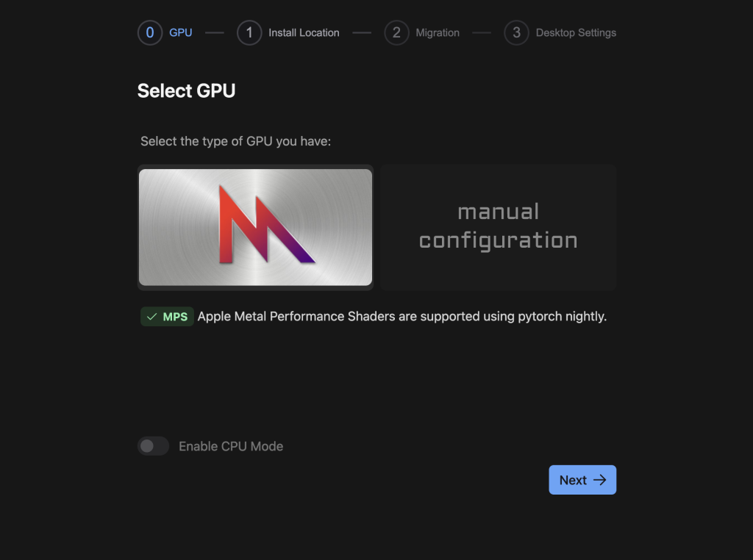Click the step 3 number circle
Screen dimensions: 753x560
point(517,32)
